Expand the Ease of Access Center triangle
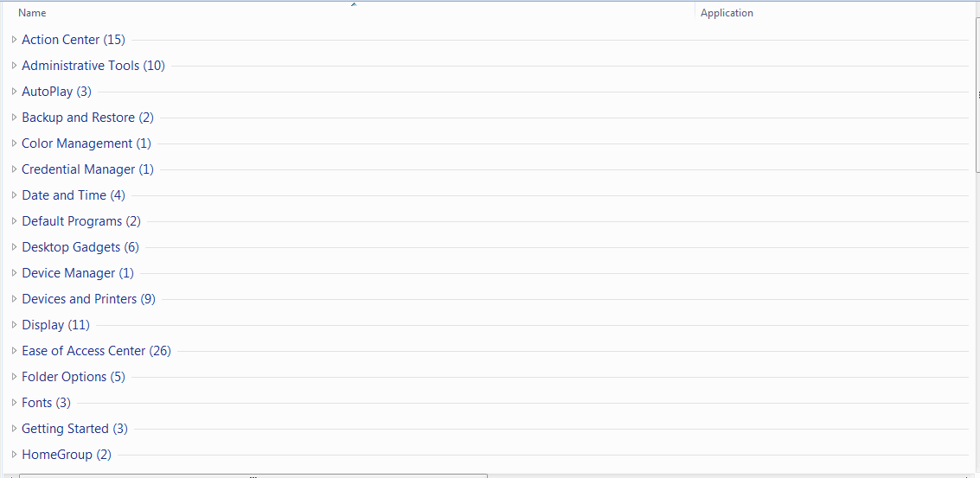Image resolution: width=980 pixels, height=478 pixels. [14, 351]
